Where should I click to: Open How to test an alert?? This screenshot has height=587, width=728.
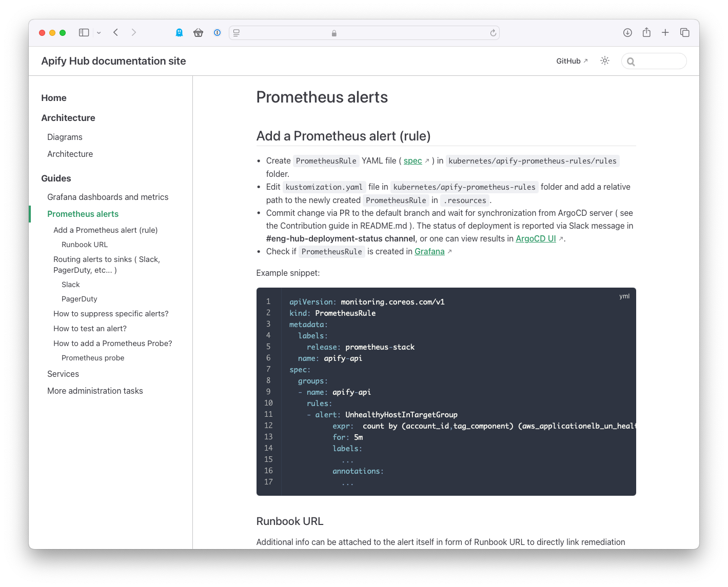90,329
